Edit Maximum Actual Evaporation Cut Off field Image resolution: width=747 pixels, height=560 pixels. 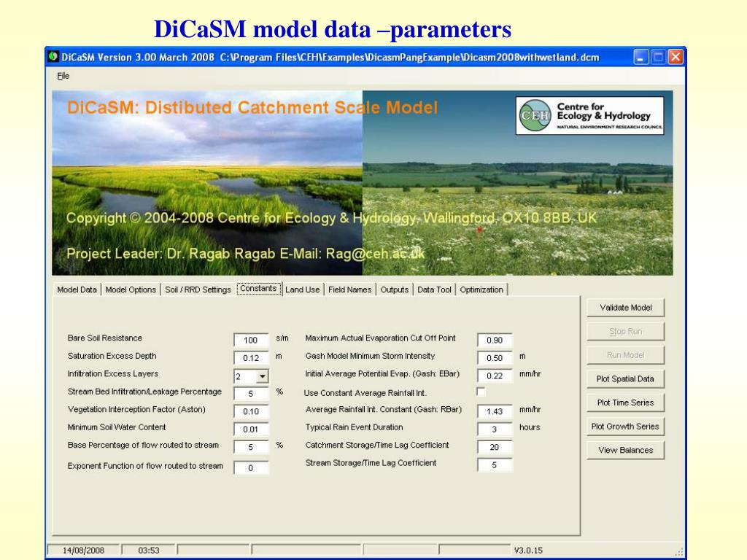click(x=495, y=340)
